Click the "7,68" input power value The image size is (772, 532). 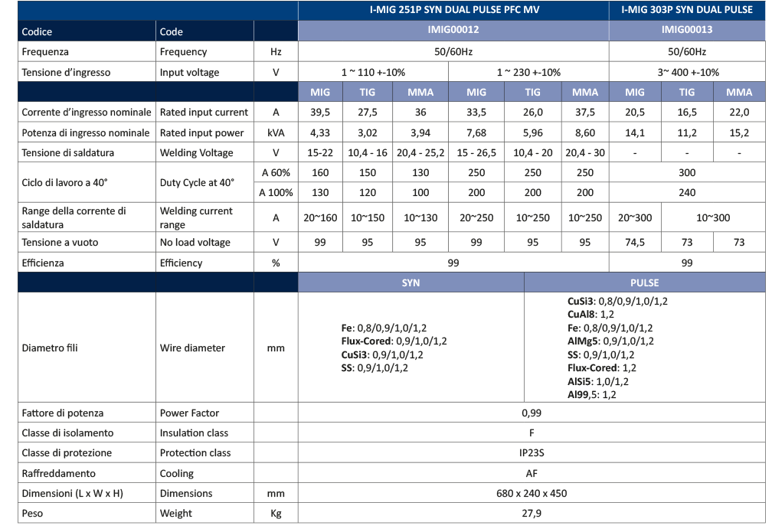476,133
